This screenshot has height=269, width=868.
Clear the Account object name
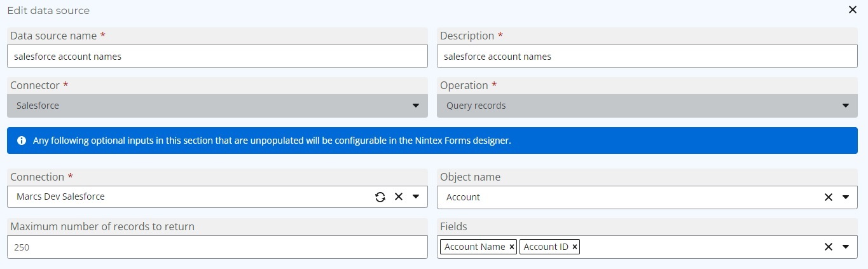829,197
